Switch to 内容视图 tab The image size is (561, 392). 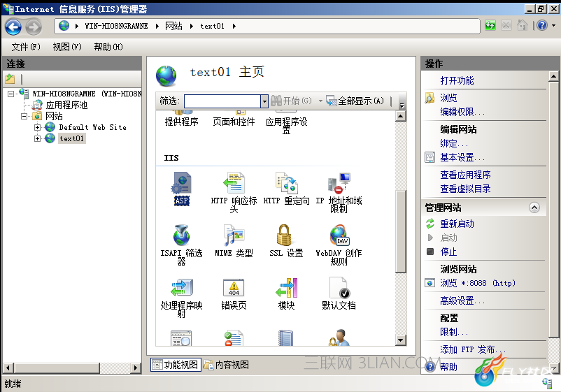(227, 365)
